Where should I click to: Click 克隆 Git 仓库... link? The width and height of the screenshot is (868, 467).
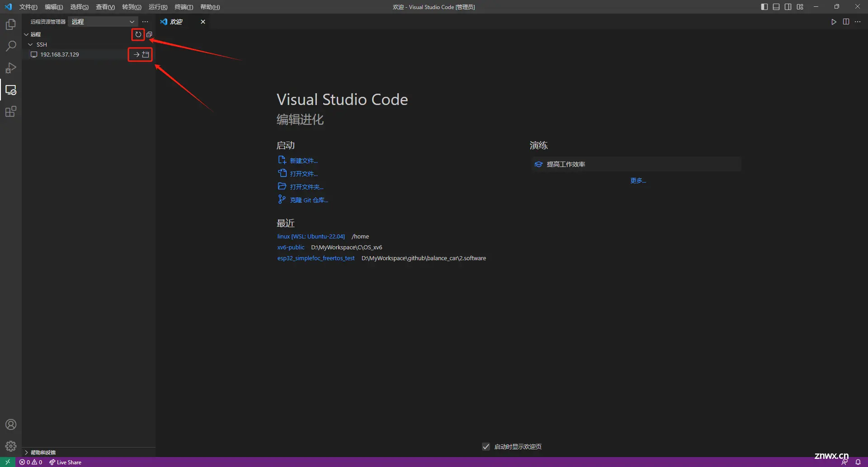tap(309, 200)
